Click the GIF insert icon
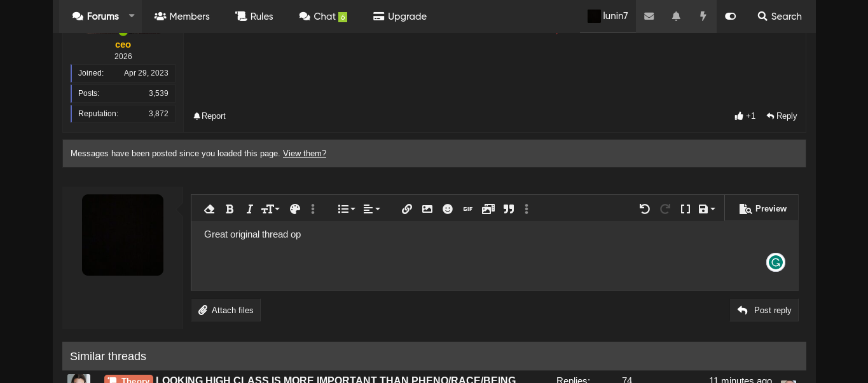This screenshot has width=868, height=383. click(x=468, y=209)
